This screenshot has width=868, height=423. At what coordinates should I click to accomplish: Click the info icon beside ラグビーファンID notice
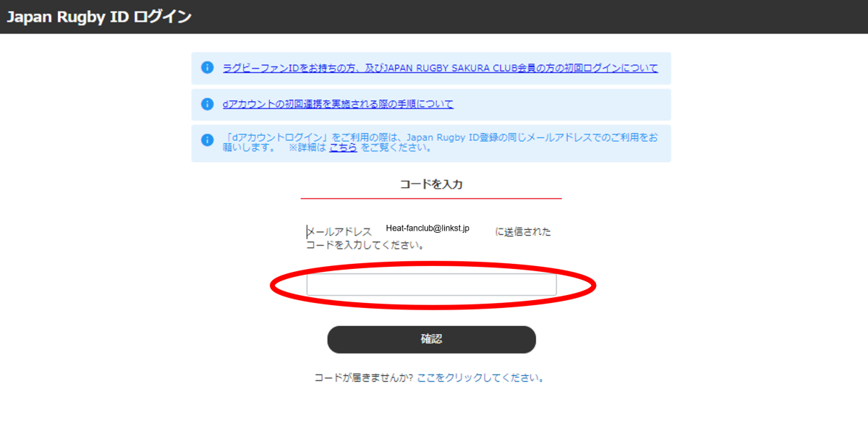208,68
